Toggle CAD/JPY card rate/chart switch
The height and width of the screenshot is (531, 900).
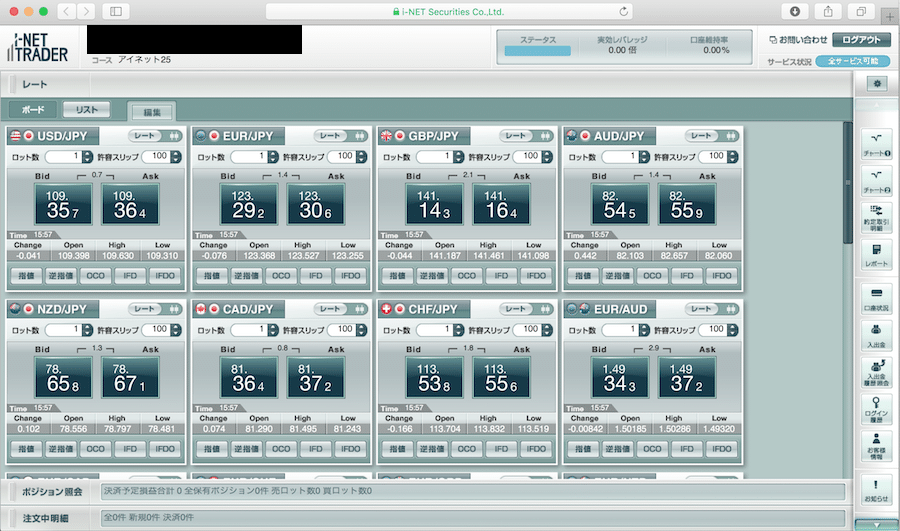click(x=340, y=309)
